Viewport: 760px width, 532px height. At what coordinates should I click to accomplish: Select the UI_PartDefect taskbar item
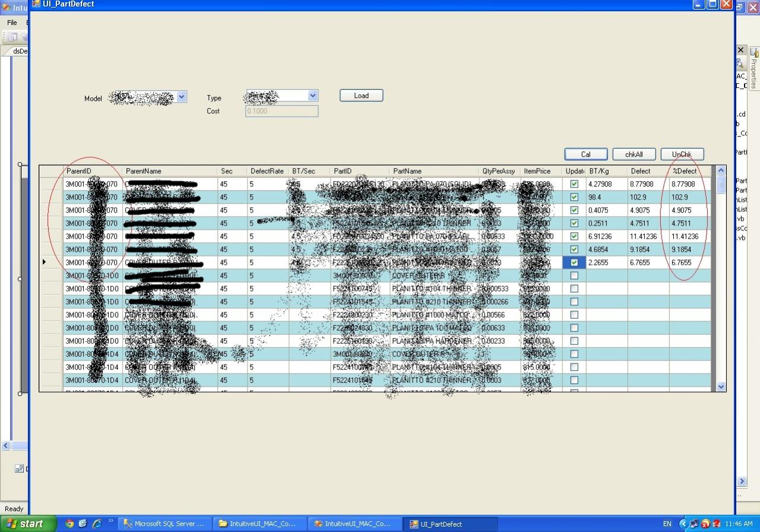coord(449,524)
